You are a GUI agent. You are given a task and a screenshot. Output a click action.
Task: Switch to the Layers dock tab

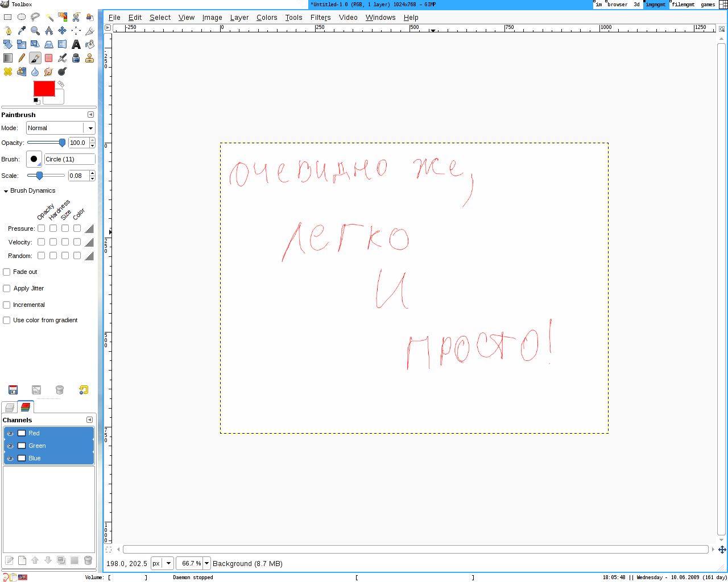10,407
